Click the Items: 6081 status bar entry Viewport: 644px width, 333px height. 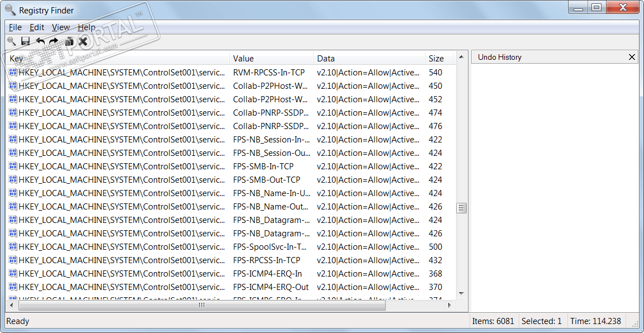pos(493,321)
